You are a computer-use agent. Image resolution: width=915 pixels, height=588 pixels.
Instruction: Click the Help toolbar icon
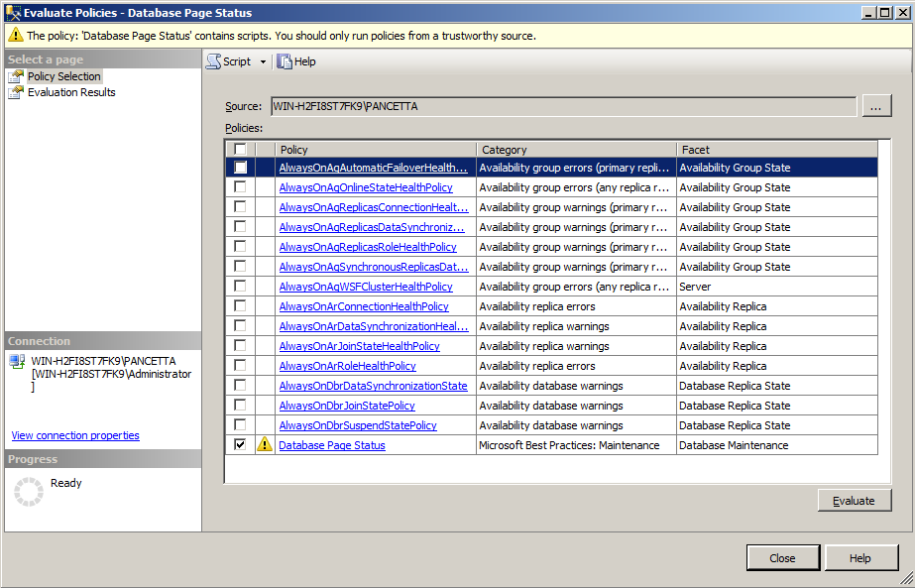click(x=285, y=61)
